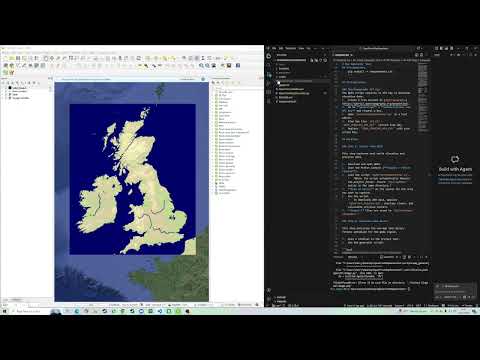The image size is (480, 360).
Task: Click New File icon in Explorer header
Action: (312, 60)
